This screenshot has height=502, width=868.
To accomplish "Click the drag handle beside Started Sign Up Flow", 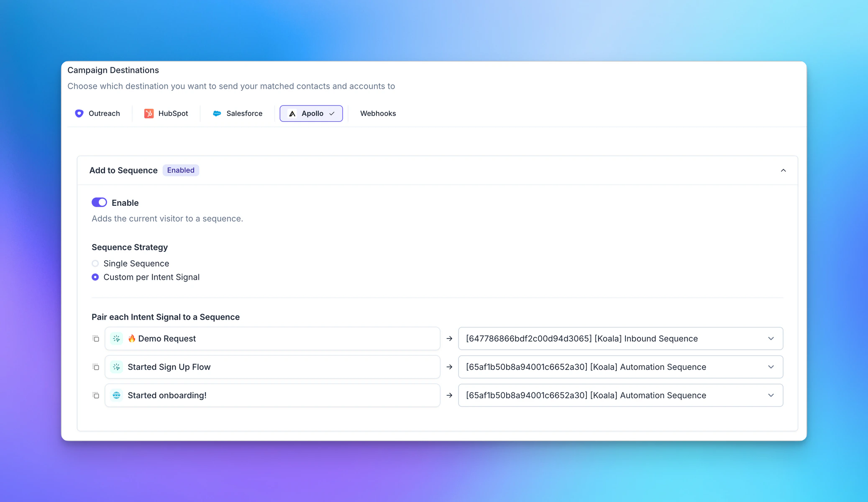I will click(96, 367).
